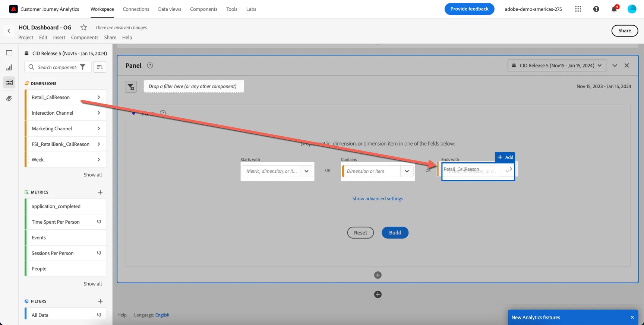
Task: Expand the Retail_CallReason dimension
Action: (99, 97)
